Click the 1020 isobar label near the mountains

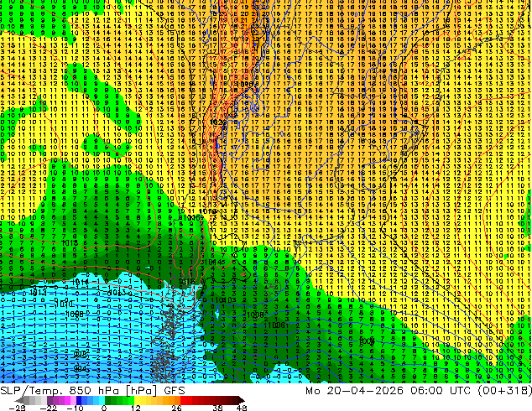pyautogui.click(x=218, y=122)
